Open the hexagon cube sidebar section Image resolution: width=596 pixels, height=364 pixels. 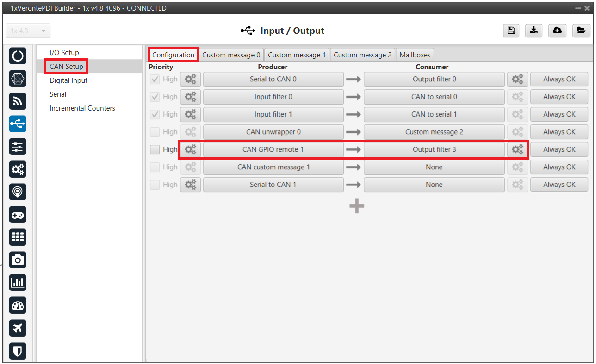[18, 79]
